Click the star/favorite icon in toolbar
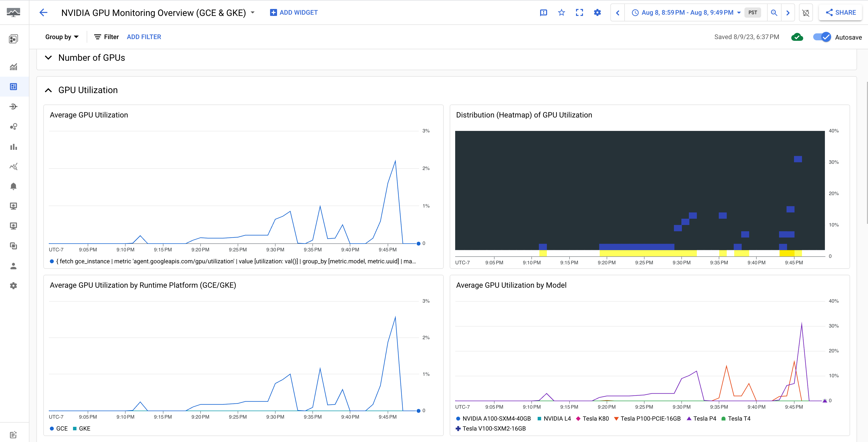This screenshot has height=442, width=868. (562, 12)
